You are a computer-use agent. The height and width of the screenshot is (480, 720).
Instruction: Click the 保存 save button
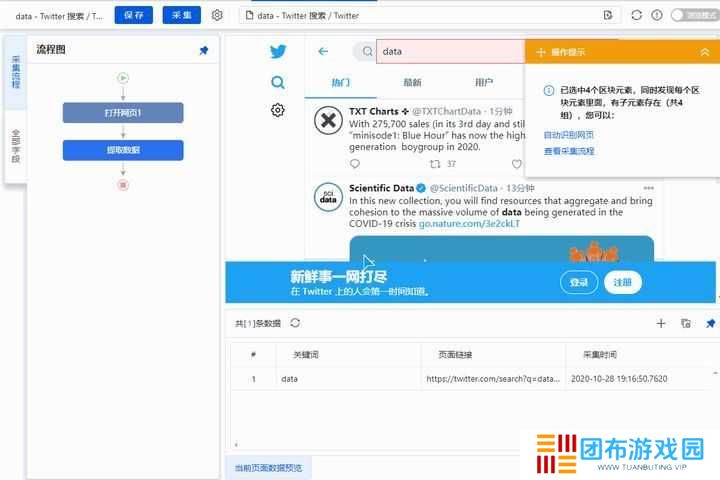(x=134, y=15)
